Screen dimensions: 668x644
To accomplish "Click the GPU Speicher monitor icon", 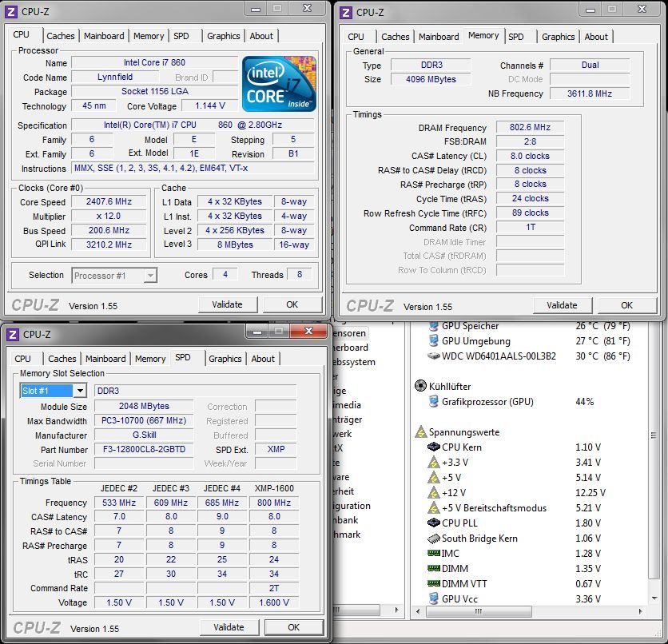I will (433, 326).
